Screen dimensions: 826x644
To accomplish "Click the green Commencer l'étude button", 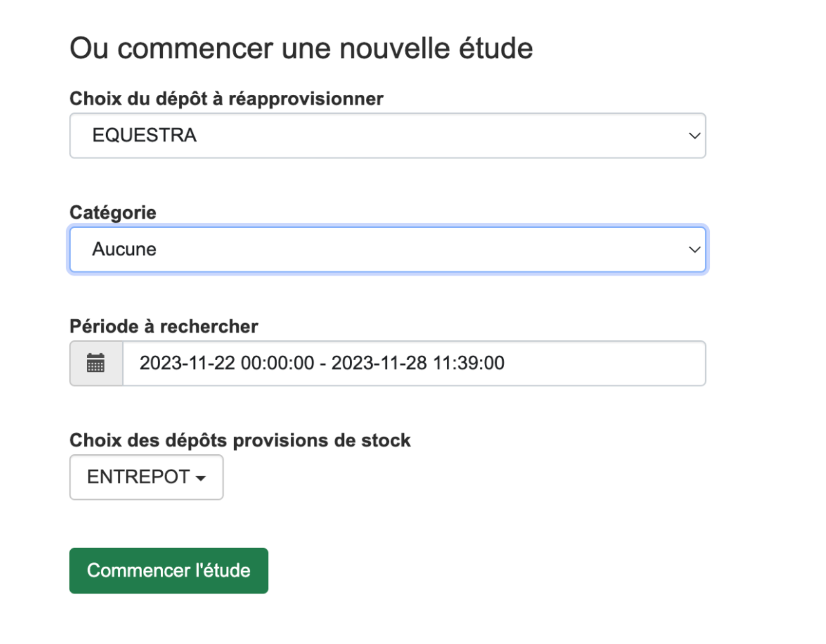I will click(x=169, y=571).
